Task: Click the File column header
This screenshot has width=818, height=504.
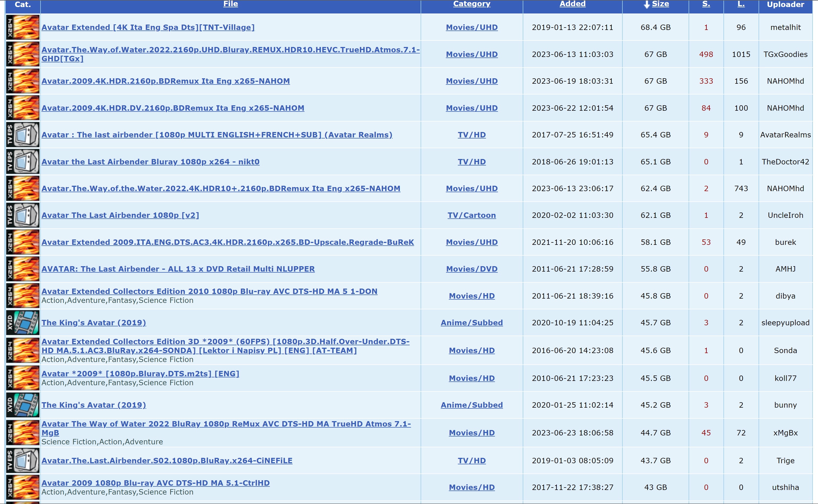Action: (x=230, y=4)
